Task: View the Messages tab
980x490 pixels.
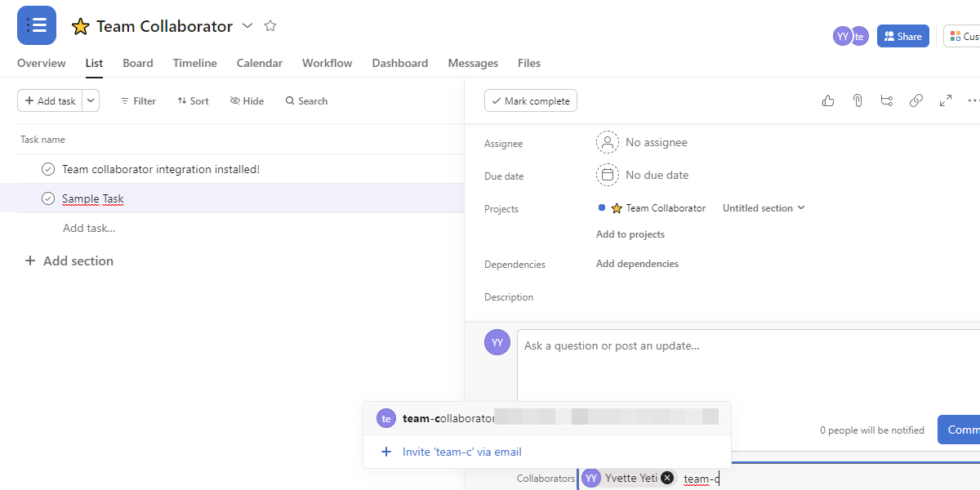Action: (473, 63)
